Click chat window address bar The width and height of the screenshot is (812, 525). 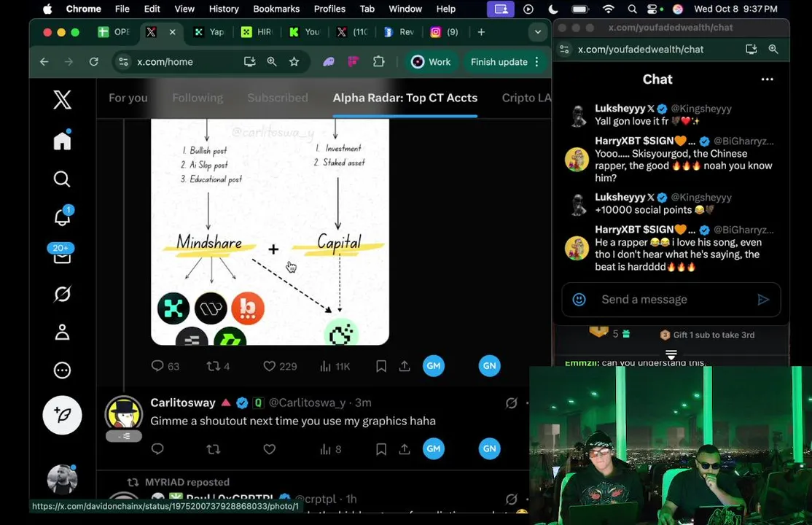coord(641,50)
